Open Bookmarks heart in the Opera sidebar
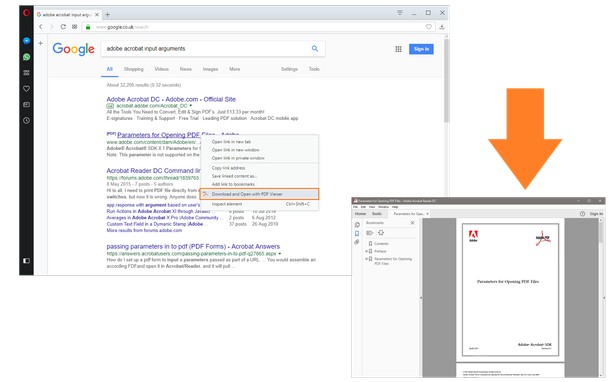Viewport: 612px width, 382px height. [x=26, y=89]
